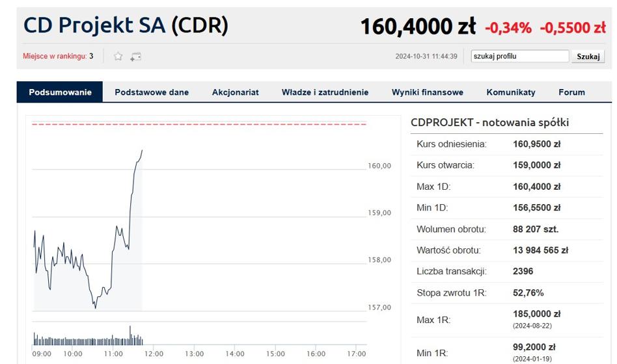617x364 pixels.
Task: Click the 09:00 time axis label
Action: click(x=42, y=354)
